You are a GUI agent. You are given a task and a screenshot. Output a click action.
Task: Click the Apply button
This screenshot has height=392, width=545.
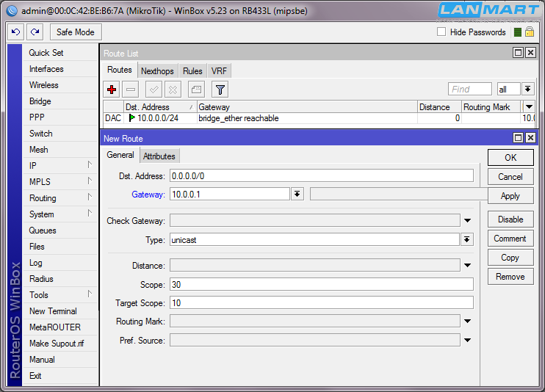click(x=510, y=196)
